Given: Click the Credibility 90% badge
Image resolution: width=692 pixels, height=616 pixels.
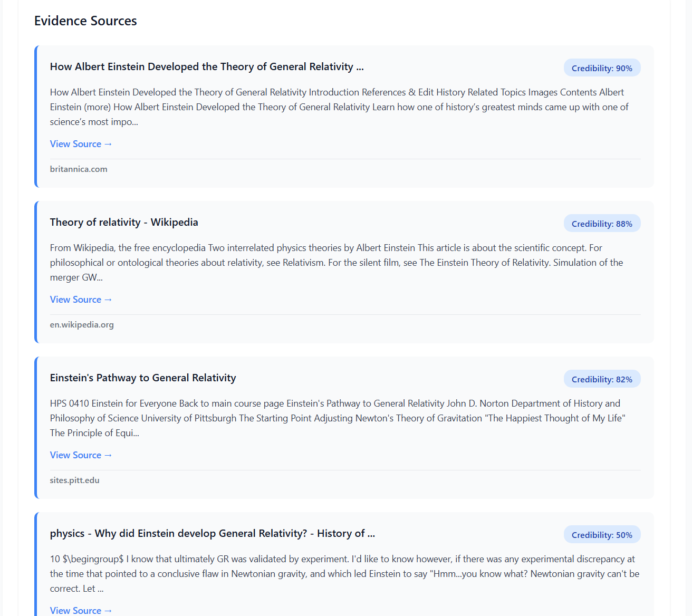Looking at the screenshot, I should pos(602,68).
